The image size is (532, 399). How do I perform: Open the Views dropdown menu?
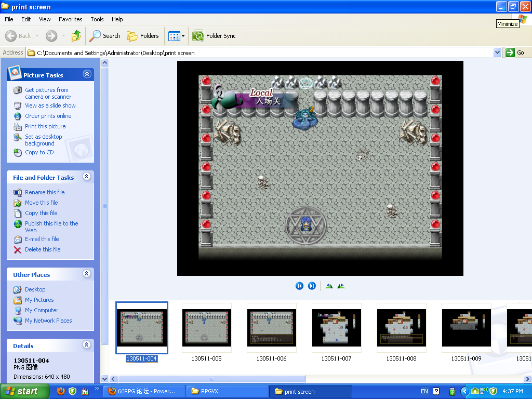pyautogui.click(x=183, y=36)
